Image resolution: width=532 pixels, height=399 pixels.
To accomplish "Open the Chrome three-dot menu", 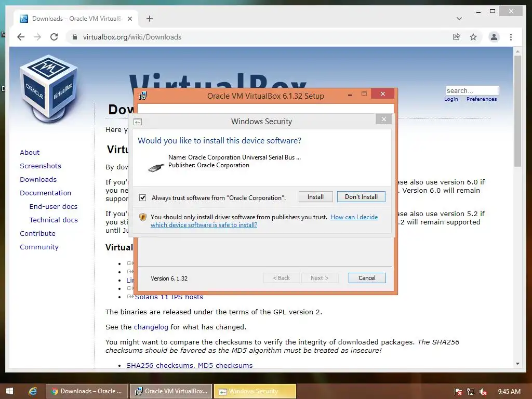I will pyautogui.click(x=511, y=37).
